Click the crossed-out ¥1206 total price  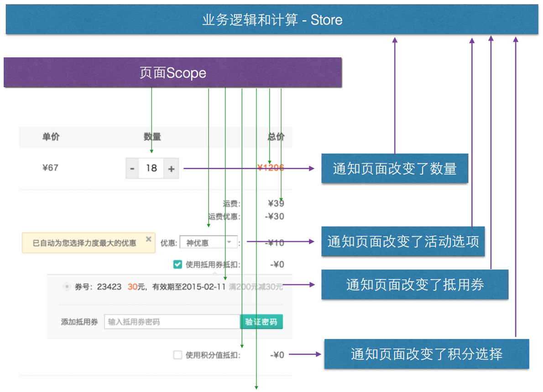(271, 168)
